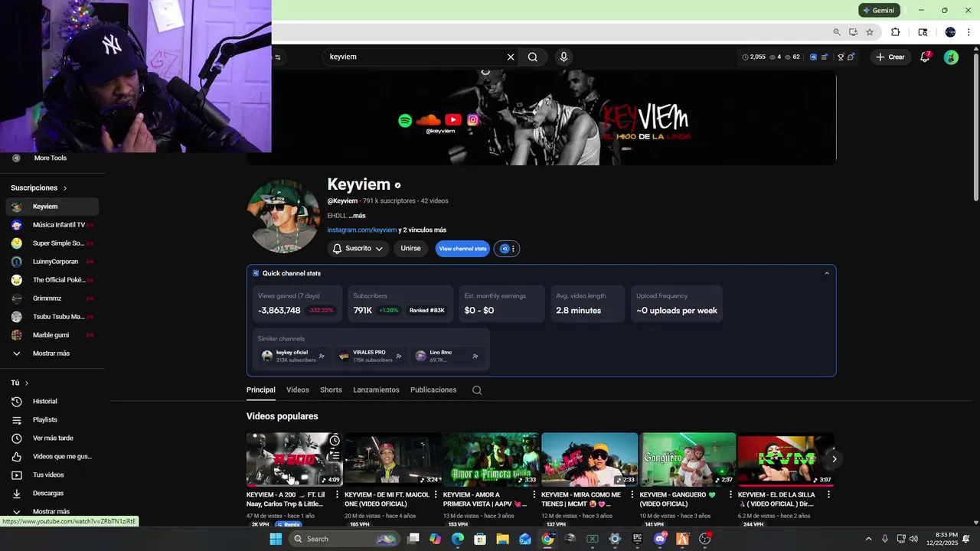Open the vidIQ chat bubble icon
The image size is (980, 551).
(x=851, y=57)
